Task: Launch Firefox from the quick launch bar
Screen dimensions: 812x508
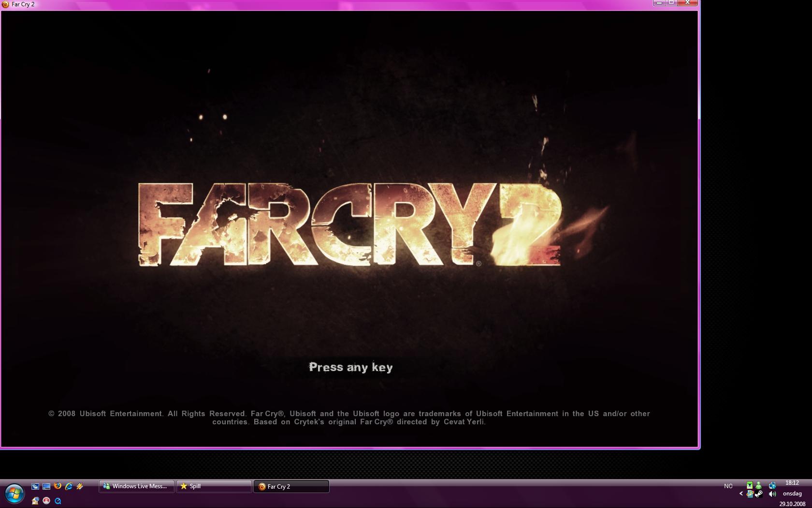Action: coord(58,486)
